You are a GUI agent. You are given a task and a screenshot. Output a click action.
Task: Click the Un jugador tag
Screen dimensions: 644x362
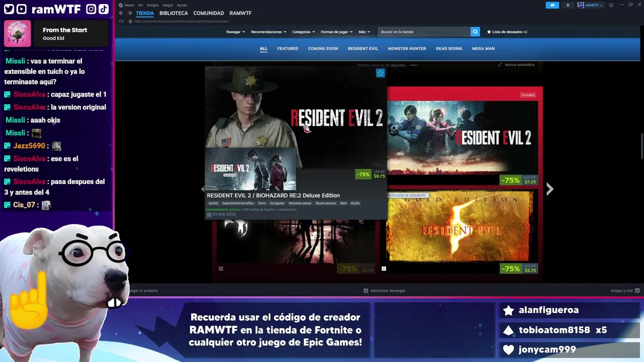coord(277,203)
